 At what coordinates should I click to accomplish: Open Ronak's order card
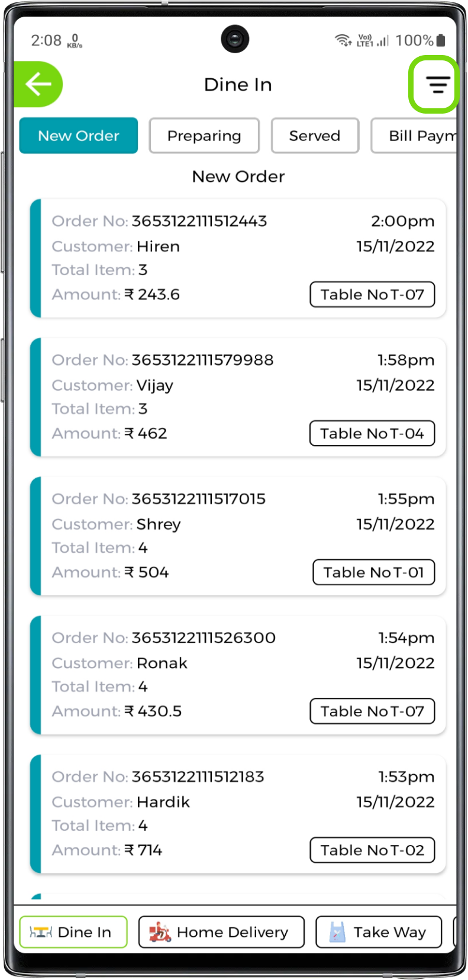pos(238,675)
